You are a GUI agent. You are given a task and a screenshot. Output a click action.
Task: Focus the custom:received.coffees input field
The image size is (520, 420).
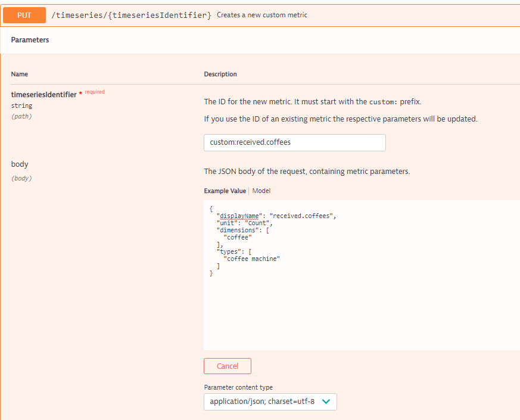(x=294, y=142)
